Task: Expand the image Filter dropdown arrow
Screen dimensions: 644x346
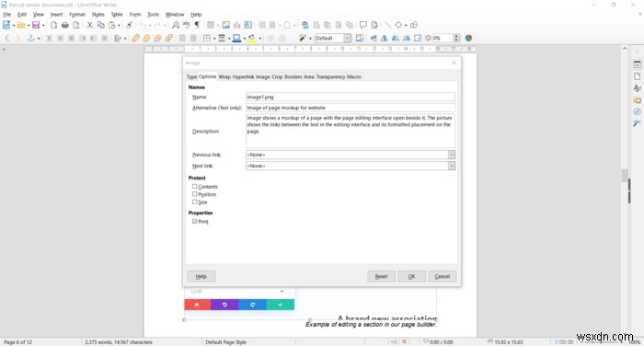Action: tap(310, 39)
